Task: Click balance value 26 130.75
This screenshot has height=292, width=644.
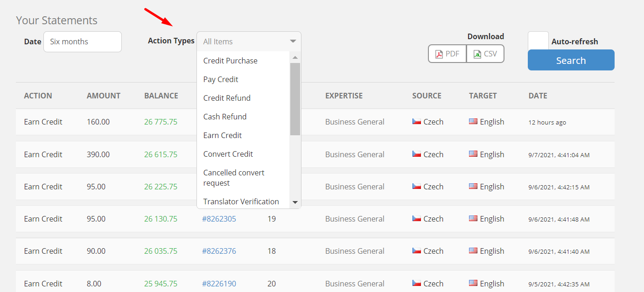Action: coord(161,219)
